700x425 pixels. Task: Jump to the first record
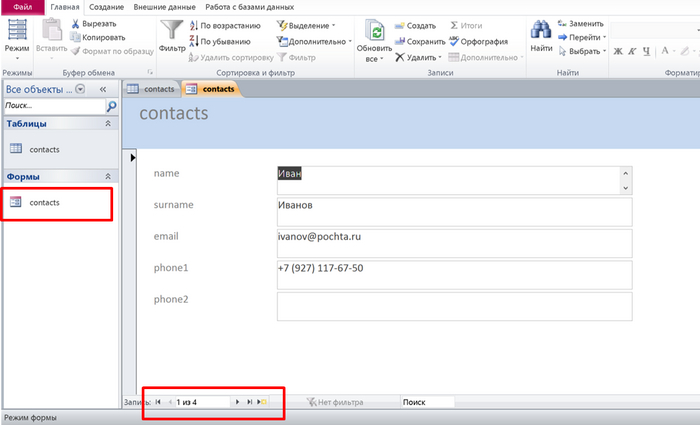click(x=158, y=402)
